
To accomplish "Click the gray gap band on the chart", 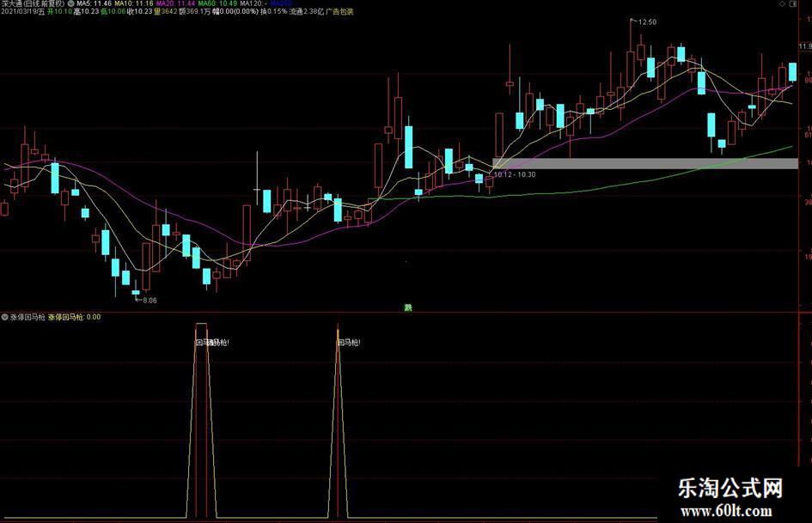I will (x=644, y=164).
